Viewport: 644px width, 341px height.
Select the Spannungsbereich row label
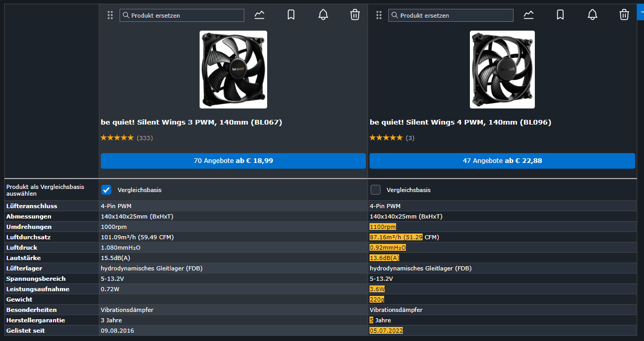coord(36,279)
